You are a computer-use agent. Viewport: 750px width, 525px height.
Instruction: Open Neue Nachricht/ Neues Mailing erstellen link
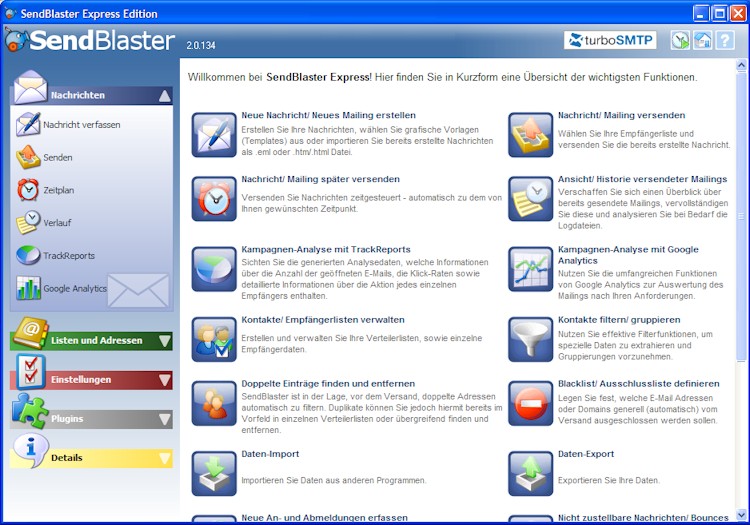(328, 115)
